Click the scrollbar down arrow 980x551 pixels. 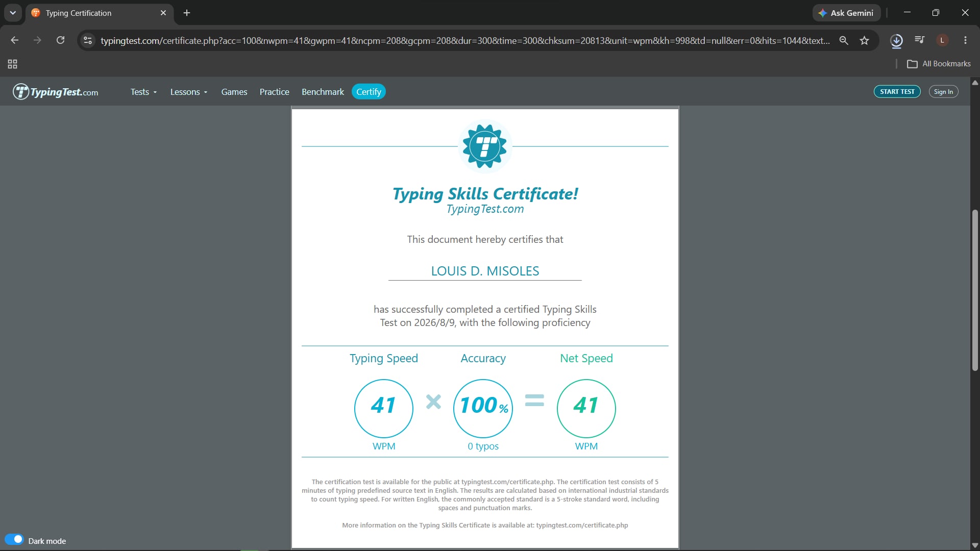tap(975, 545)
